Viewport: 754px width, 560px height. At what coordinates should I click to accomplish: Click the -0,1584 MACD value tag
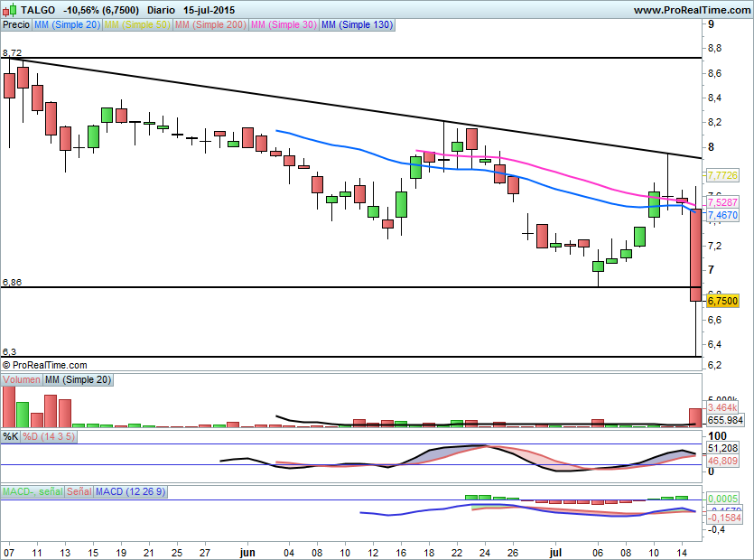pos(722,518)
